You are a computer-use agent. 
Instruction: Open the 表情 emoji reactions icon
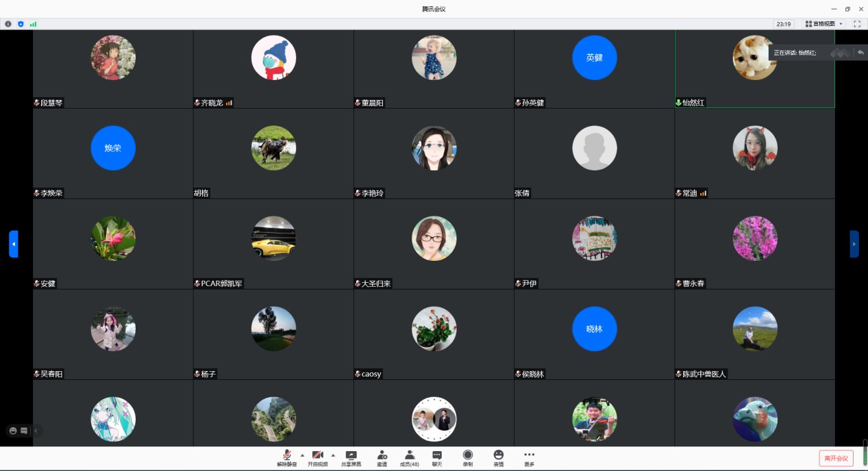498,455
